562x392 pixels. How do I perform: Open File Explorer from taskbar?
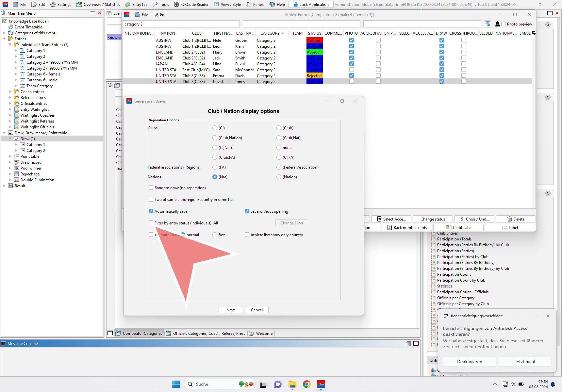coord(292,384)
